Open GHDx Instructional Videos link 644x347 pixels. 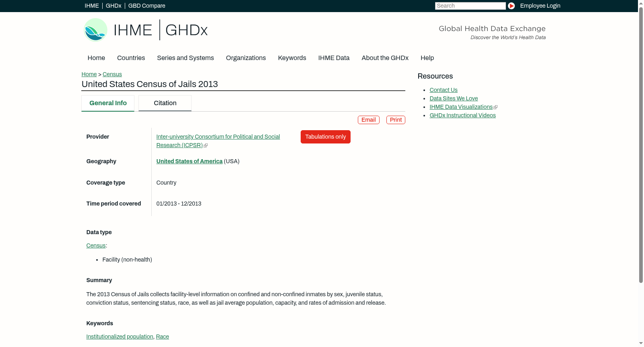463,115
